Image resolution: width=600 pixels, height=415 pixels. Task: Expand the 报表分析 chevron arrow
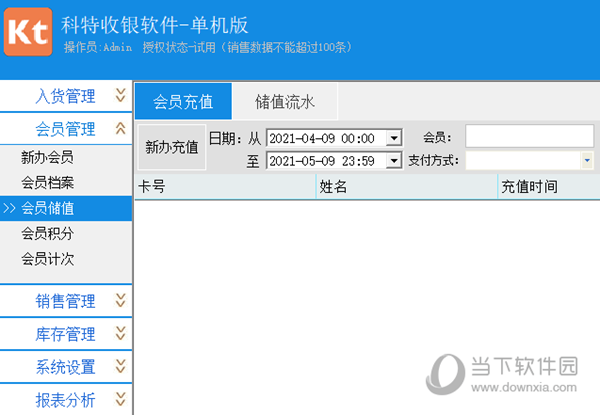(121, 399)
